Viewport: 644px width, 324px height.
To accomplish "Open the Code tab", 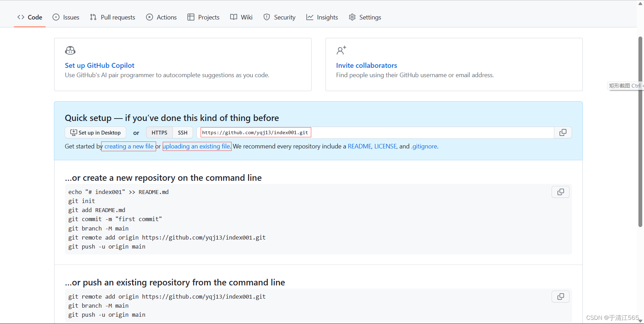I will [x=30, y=17].
